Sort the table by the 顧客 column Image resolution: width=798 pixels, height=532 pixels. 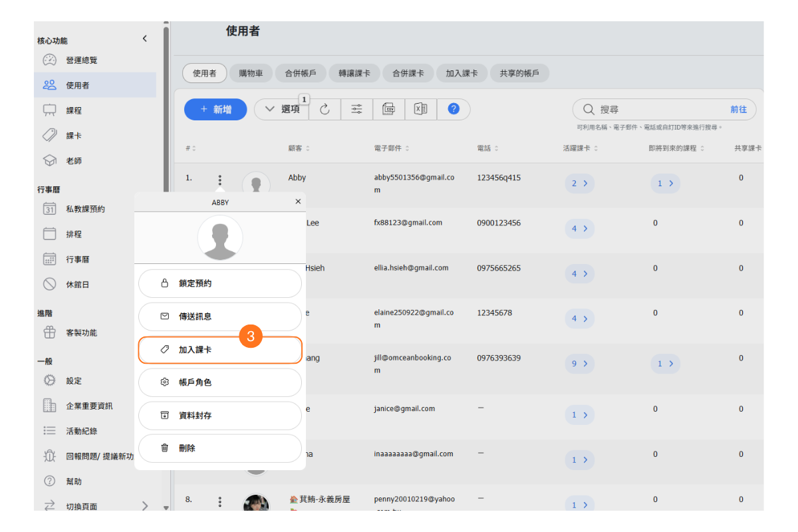(299, 148)
